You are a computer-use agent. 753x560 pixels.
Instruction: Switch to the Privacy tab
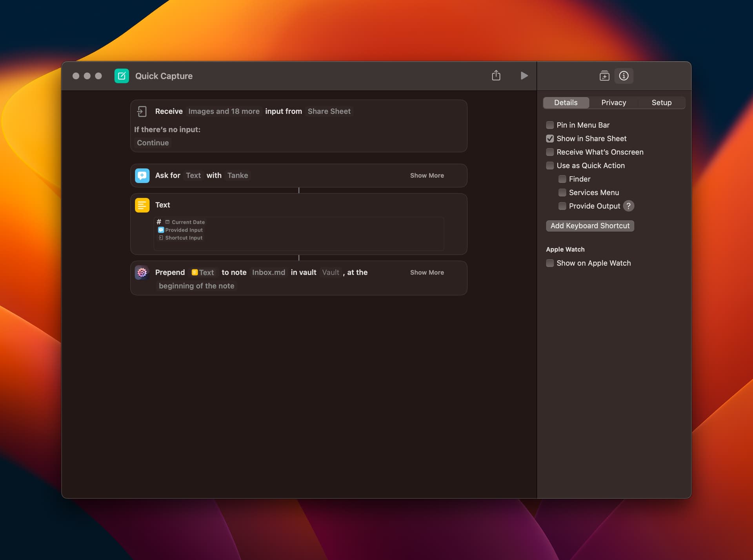pyautogui.click(x=613, y=102)
